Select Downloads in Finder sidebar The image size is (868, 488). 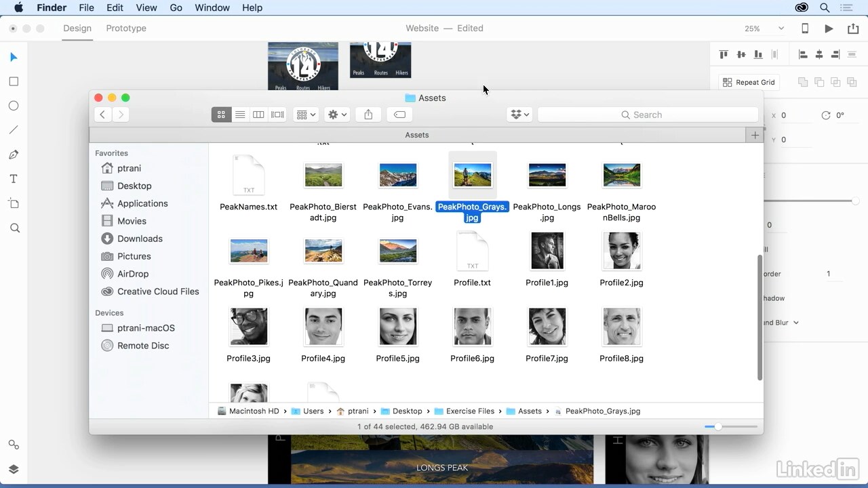click(x=140, y=239)
